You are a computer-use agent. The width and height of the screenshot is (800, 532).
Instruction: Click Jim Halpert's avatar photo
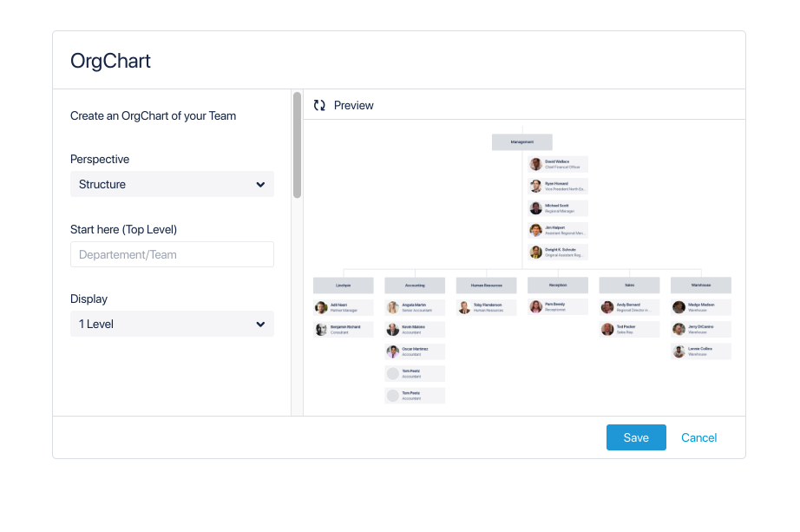coord(535,230)
